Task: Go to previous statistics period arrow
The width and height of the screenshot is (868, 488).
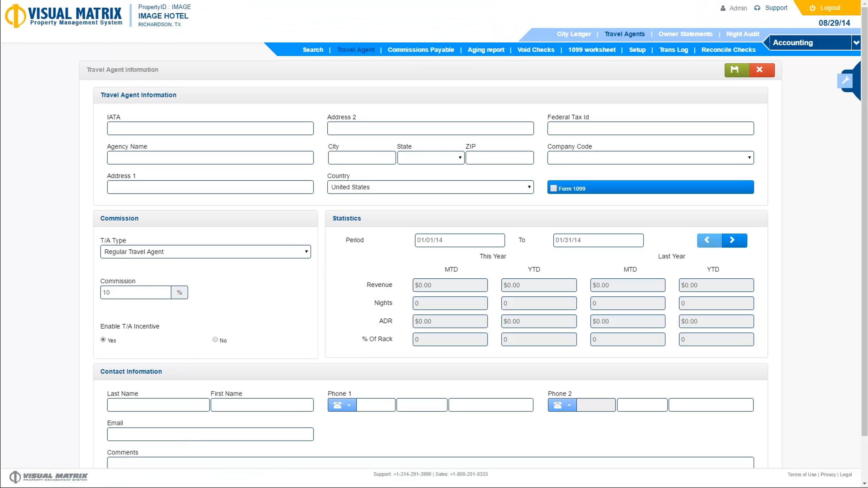Action: click(x=709, y=240)
